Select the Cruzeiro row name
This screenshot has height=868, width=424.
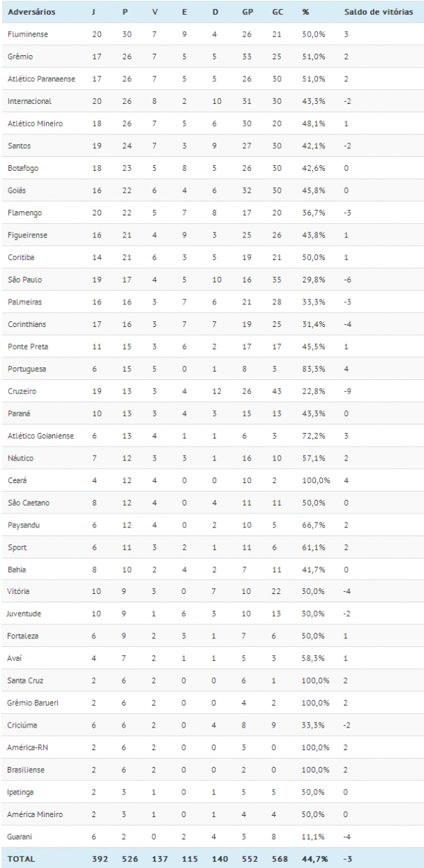(23, 391)
